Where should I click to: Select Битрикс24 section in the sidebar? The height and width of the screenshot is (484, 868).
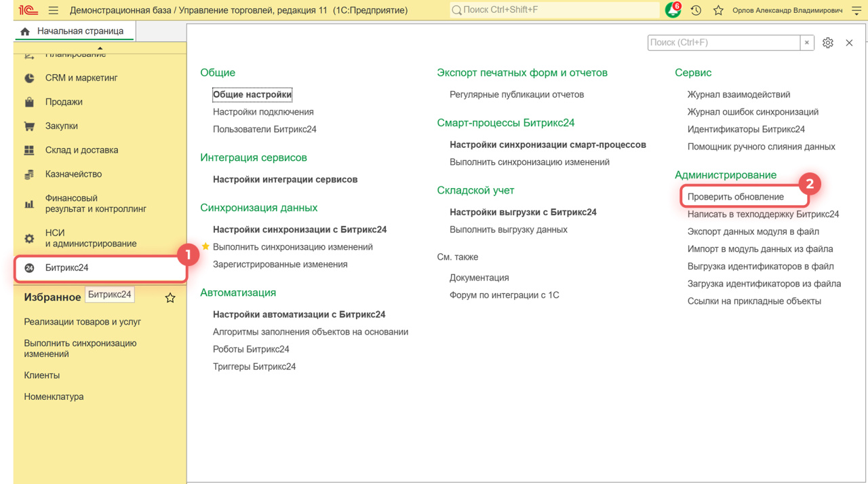[100, 268]
